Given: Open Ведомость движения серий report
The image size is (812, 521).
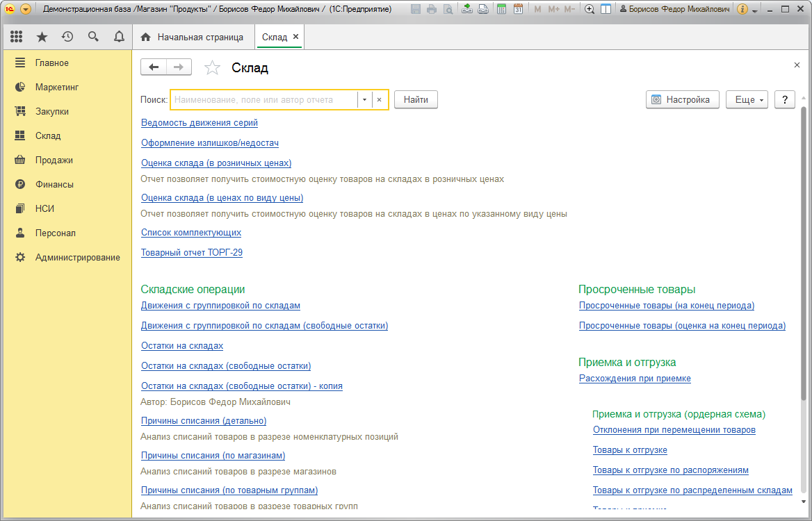Looking at the screenshot, I should click(x=200, y=123).
